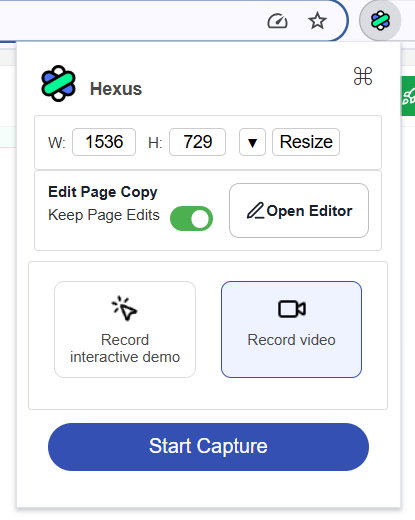
Task: Select the Record video option
Action: click(x=291, y=329)
